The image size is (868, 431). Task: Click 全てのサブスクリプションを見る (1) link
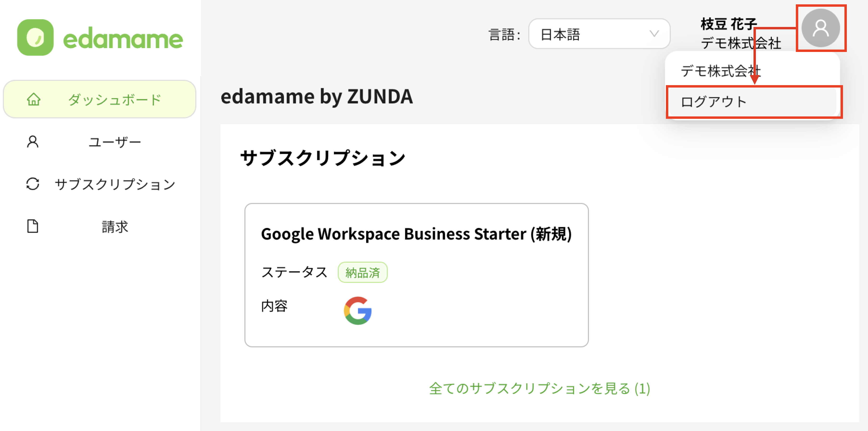pos(539,388)
